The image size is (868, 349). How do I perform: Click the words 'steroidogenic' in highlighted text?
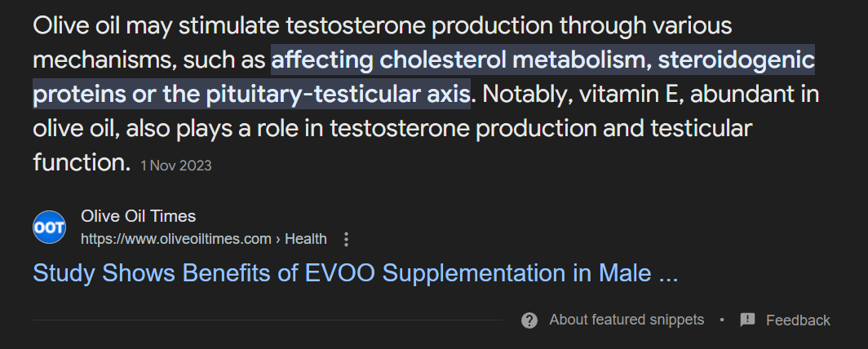coord(737,60)
